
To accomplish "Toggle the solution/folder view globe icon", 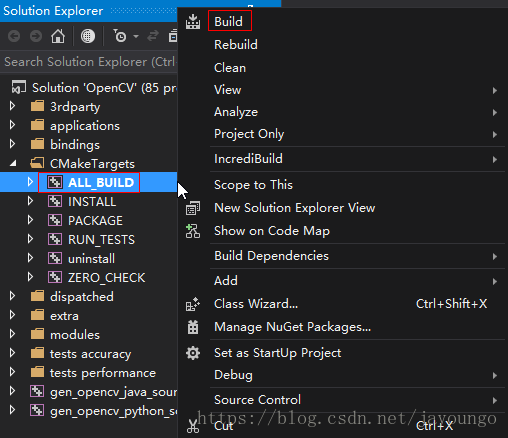I will tap(88, 36).
